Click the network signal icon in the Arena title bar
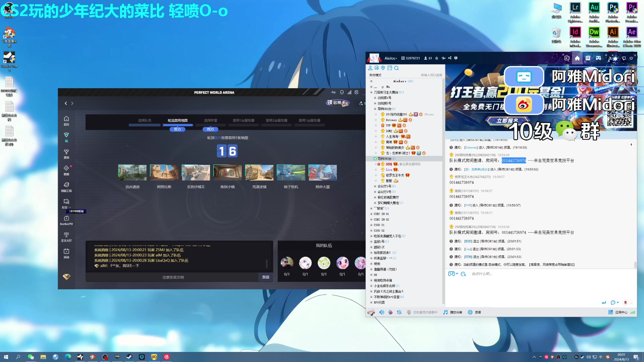 click(x=350, y=92)
